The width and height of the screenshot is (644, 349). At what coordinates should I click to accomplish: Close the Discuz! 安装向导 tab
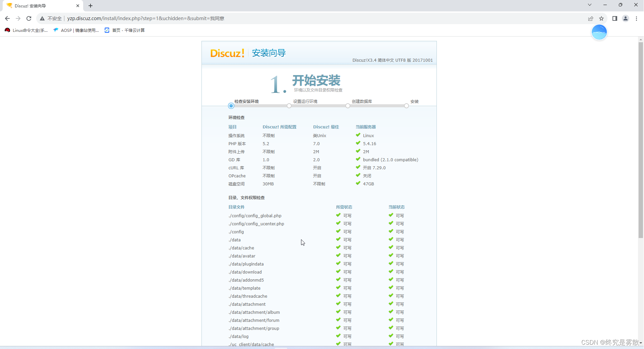78,6
